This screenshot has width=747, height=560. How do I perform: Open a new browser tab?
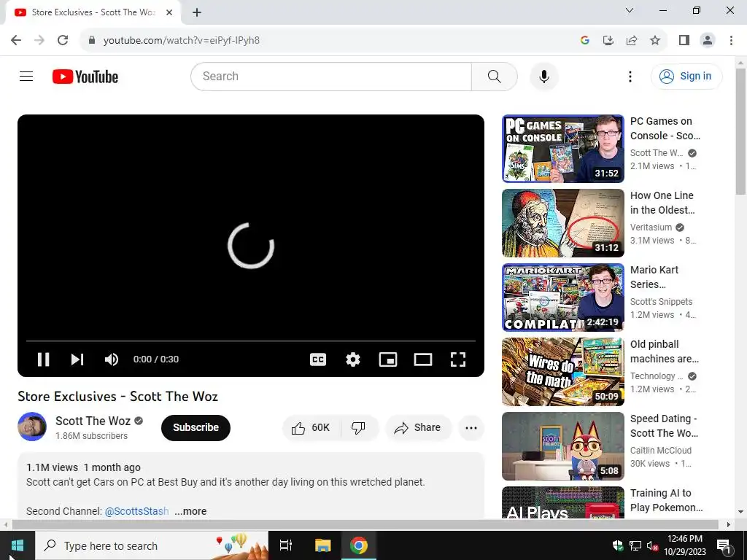click(197, 12)
